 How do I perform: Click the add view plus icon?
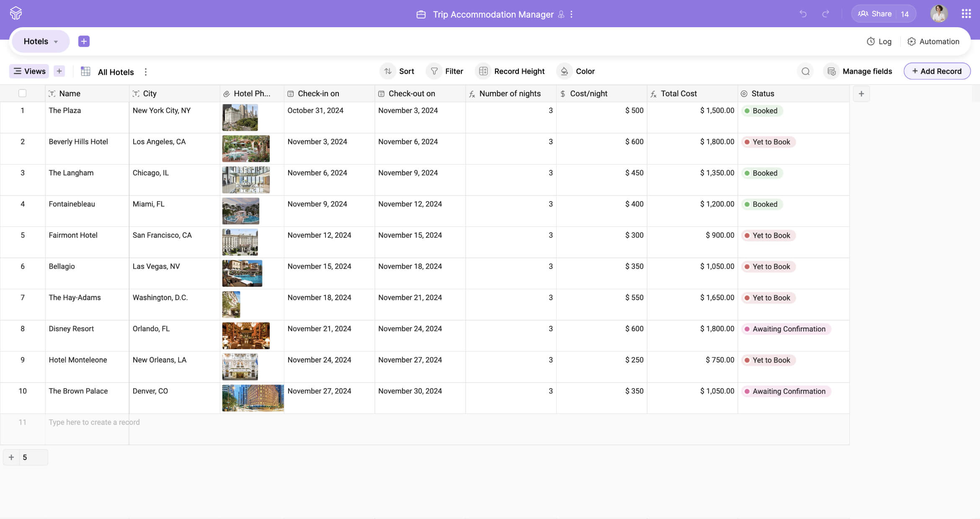pos(59,71)
